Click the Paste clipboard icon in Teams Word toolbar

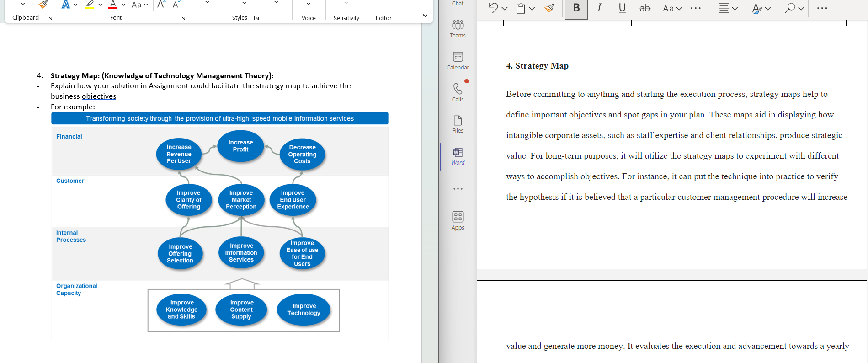pos(521,8)
